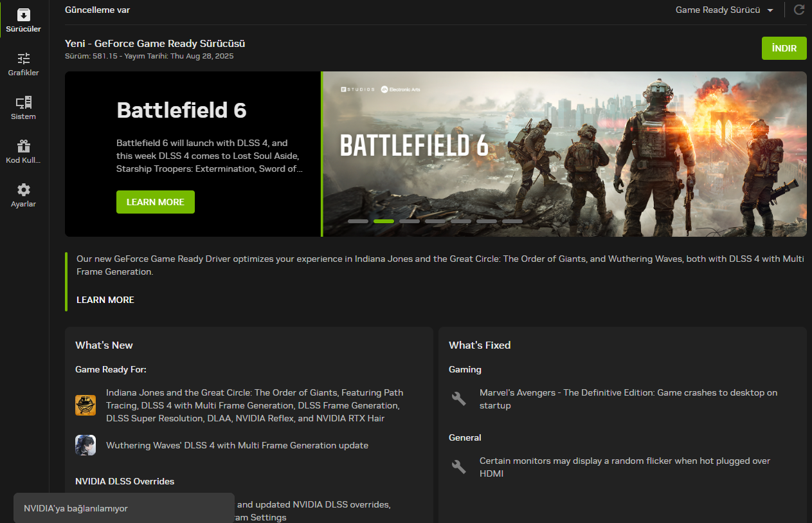Click the Marvel's Avengers crash fix text
This screenshot has height=523, width=812.
point(628,399)
